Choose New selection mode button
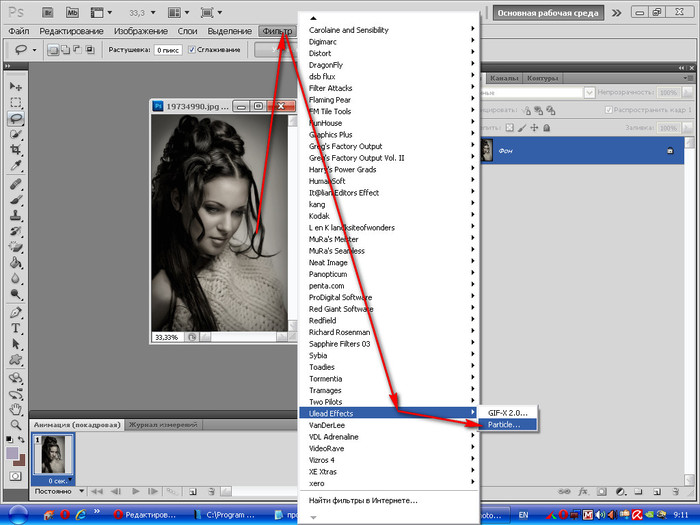 point(53,50)
